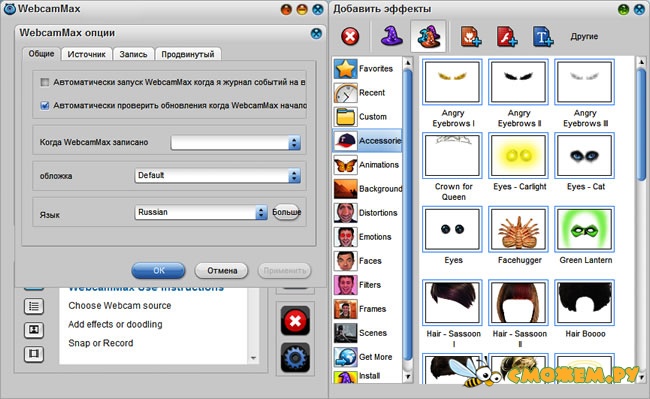Open the Animations category
Viewport: 650px width, 399px height.
pyautogui.click(x=367, y=165)
